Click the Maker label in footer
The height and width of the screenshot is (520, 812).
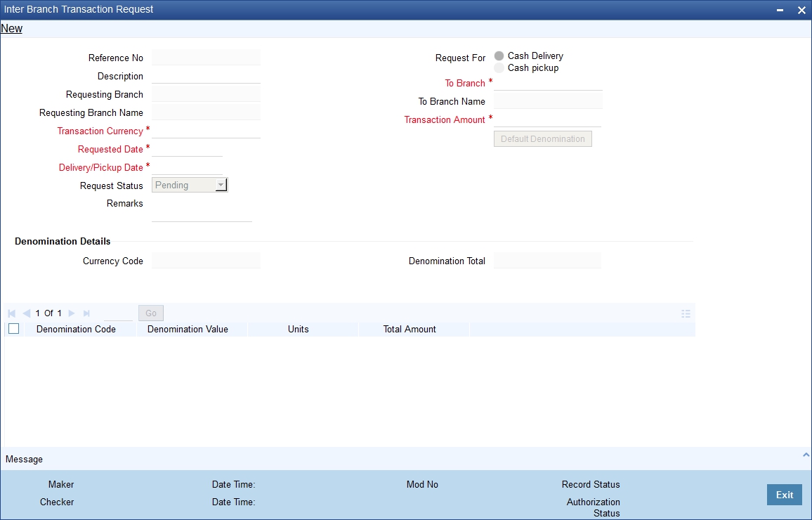(x=61, y=485)
